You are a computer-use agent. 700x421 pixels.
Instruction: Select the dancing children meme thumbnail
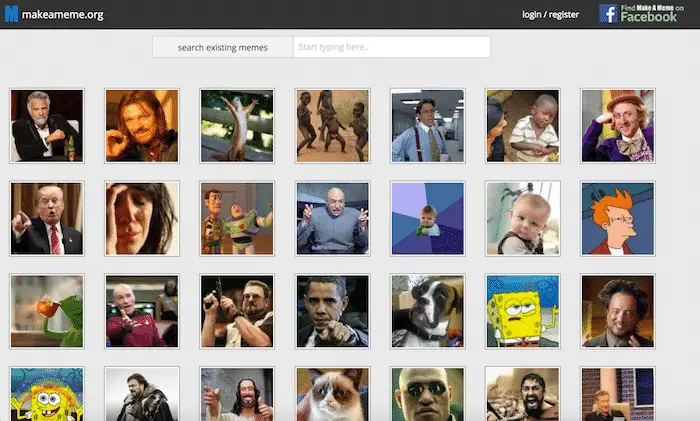point(333,126)
